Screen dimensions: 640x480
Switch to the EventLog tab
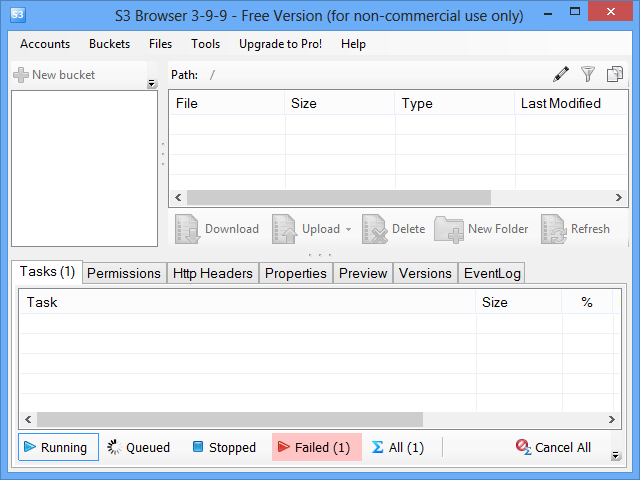click(492, 273)
